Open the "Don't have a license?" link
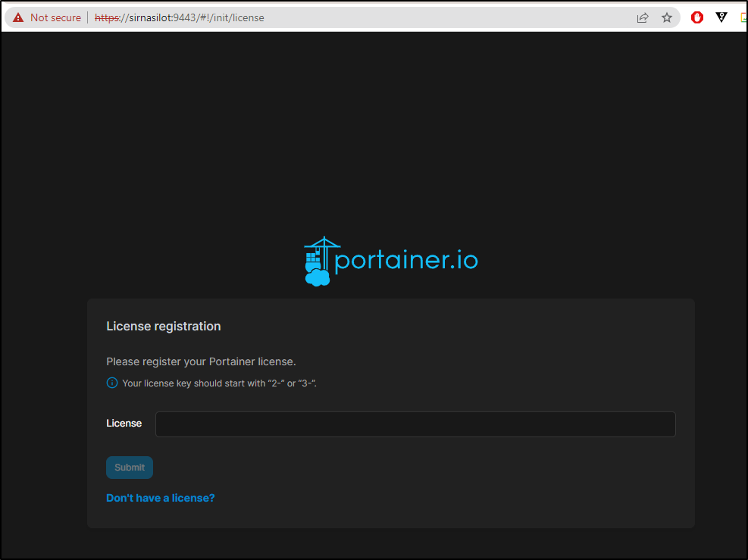This screenshot has width=748, height=560. (x=161, y=498)
